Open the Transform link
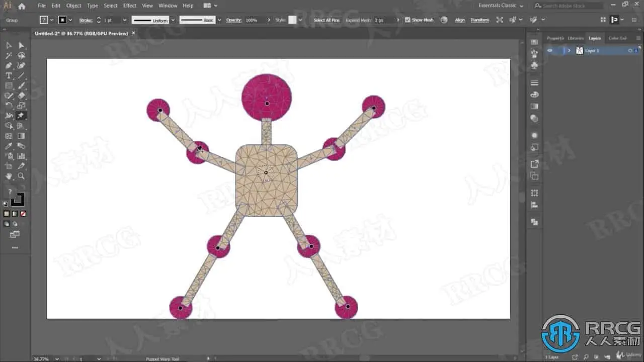The width and height of the screenshot is (644, 362). [x=479, y=20]
